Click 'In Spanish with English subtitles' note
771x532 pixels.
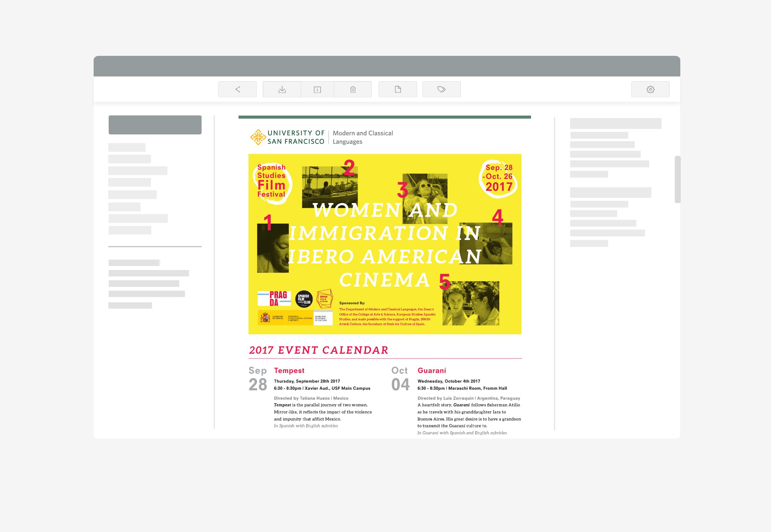pos(306,426)
